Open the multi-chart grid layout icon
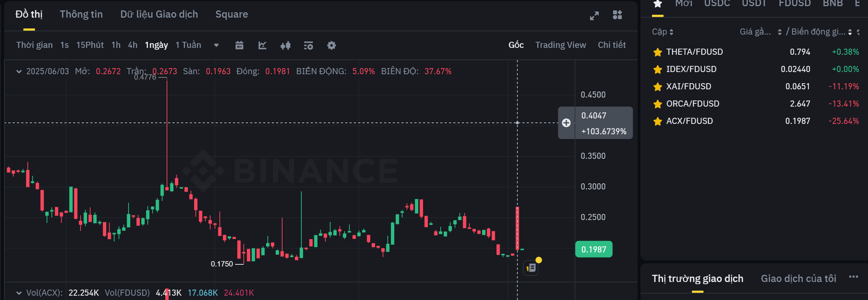The image size is (868, 300). [x=617, y=15]
